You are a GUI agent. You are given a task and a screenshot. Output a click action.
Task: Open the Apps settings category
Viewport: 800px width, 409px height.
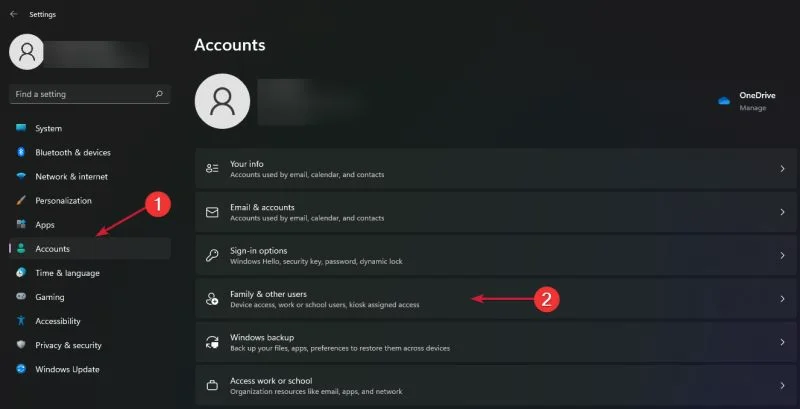coord(45,225)
